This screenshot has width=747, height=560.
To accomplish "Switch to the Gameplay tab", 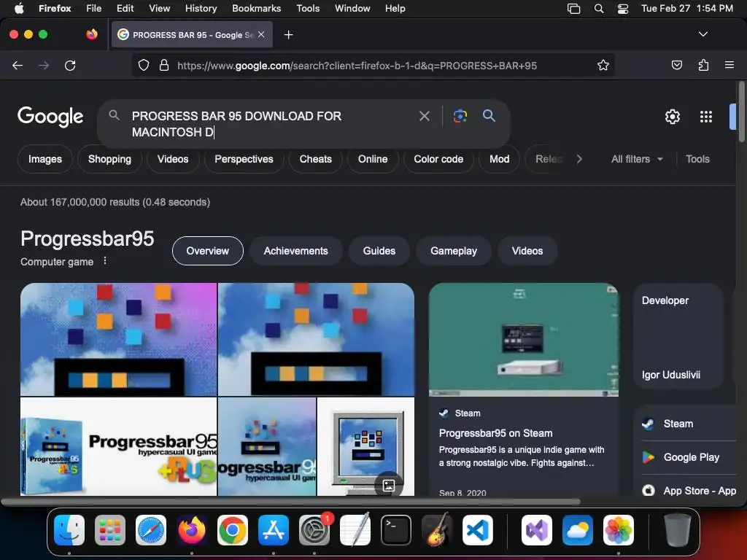I will 454,251.
